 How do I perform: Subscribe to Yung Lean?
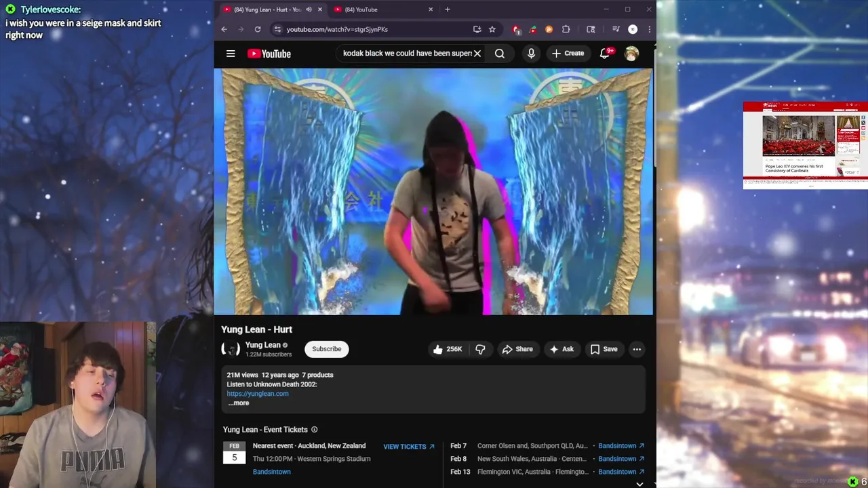click(x=326, y=349)
